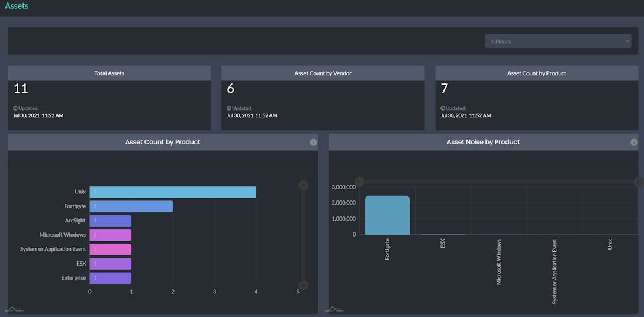Click info icon on Asset Noise by Product

634,143
